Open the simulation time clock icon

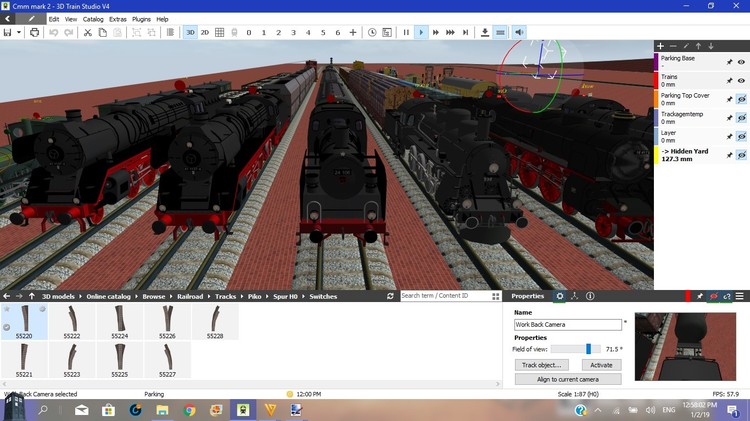pos(372,33)
